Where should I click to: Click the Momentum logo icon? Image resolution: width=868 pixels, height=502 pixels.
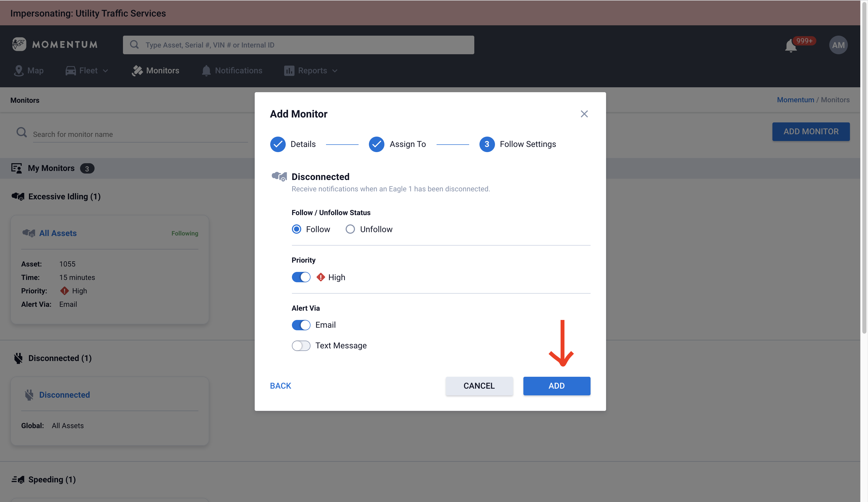click(x=19, y=44)
